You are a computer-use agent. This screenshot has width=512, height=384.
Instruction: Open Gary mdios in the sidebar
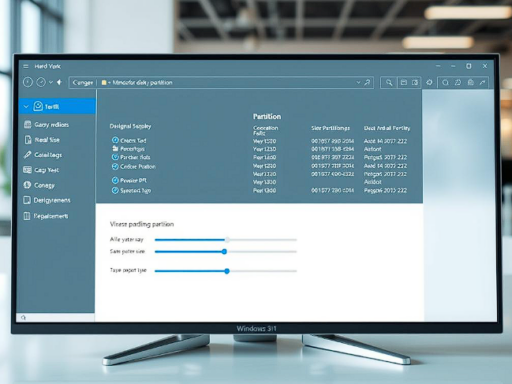[51, 125]
